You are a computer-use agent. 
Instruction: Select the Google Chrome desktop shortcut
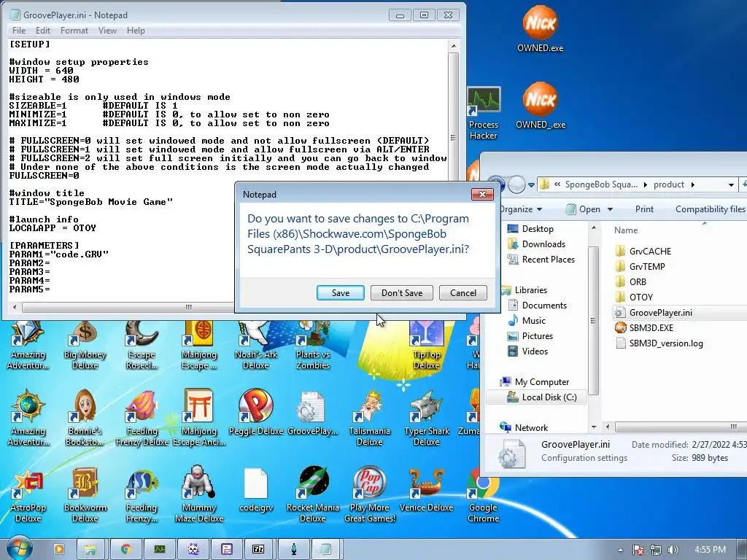(483, 494)
